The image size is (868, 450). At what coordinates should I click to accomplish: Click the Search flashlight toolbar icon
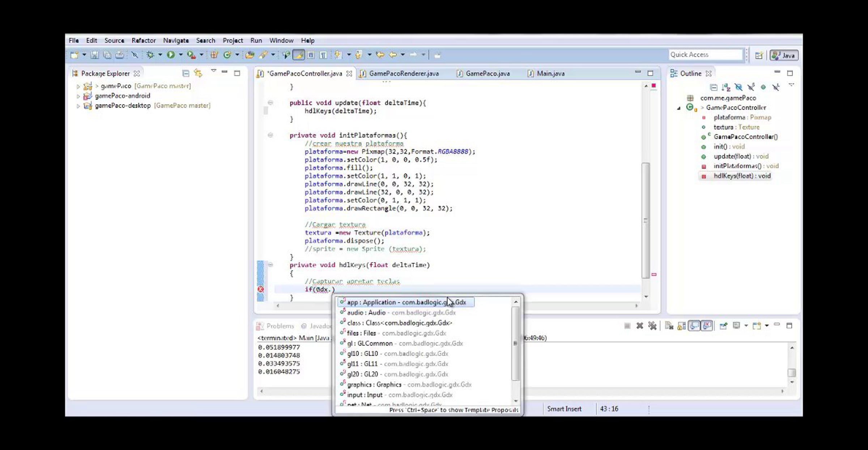[x=263, y=55]
